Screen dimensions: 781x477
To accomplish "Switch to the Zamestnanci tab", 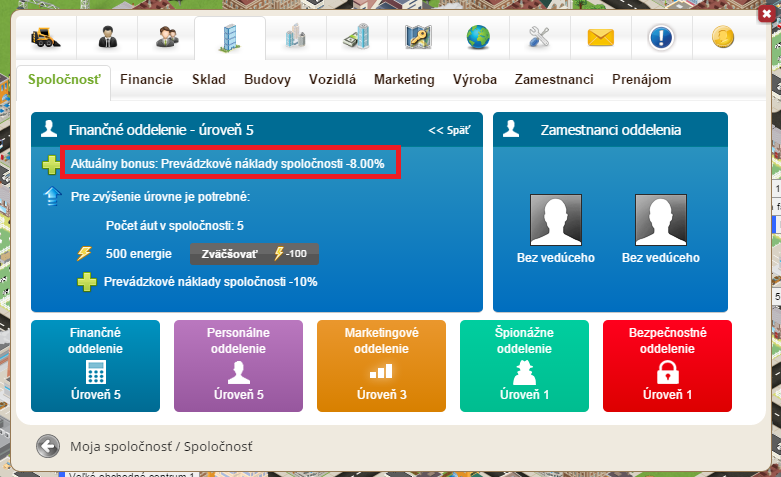I will tap(554, 80).
